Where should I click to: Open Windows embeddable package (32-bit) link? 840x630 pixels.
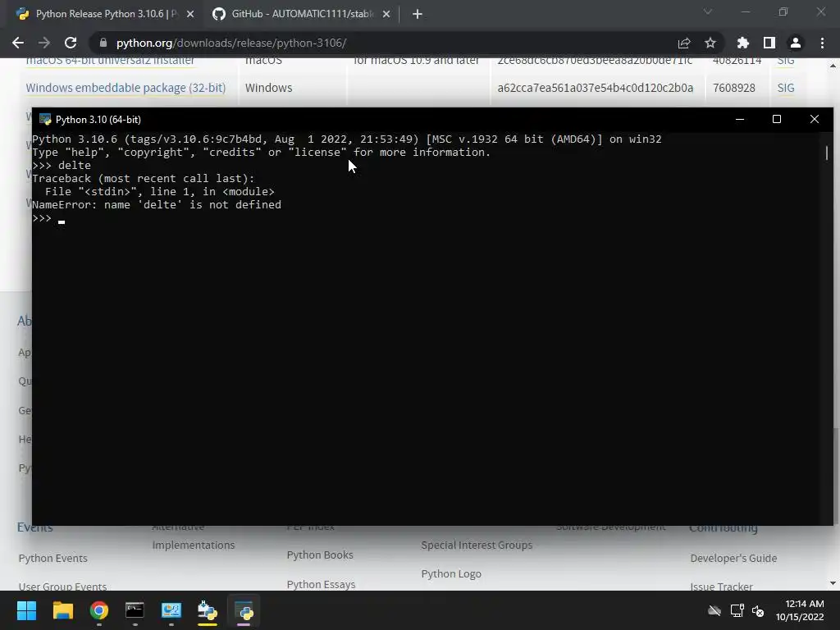tap(126, 88)
